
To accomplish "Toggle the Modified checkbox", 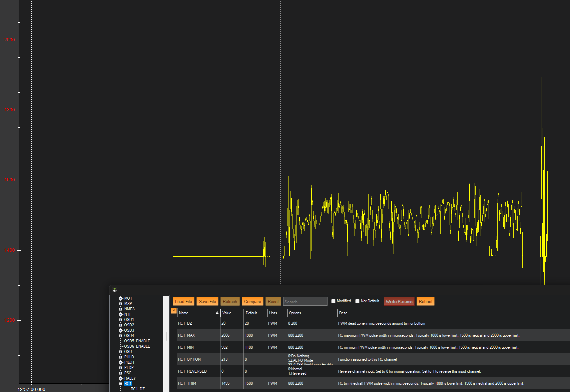I will (333, 301).
